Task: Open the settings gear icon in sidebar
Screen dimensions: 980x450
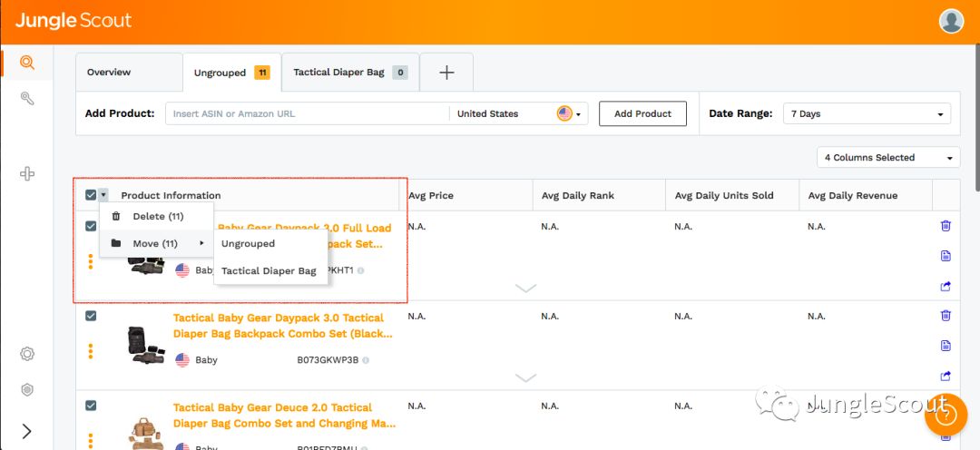Action: [x=27, y=354]
